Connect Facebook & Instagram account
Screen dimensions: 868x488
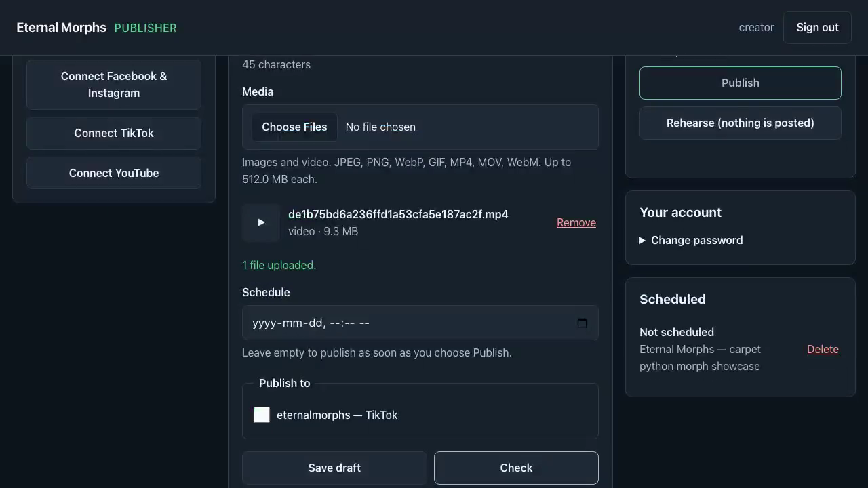pos(114,85)
